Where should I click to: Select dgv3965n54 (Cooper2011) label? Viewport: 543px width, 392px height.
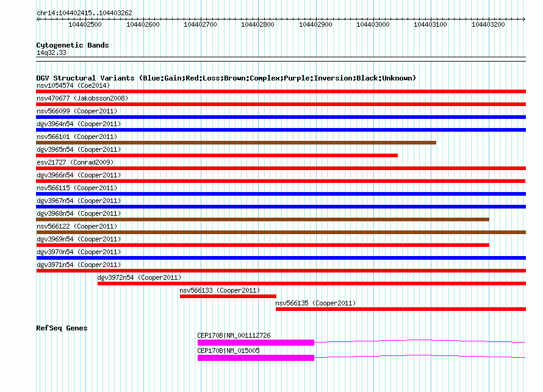tap(79, 149)
